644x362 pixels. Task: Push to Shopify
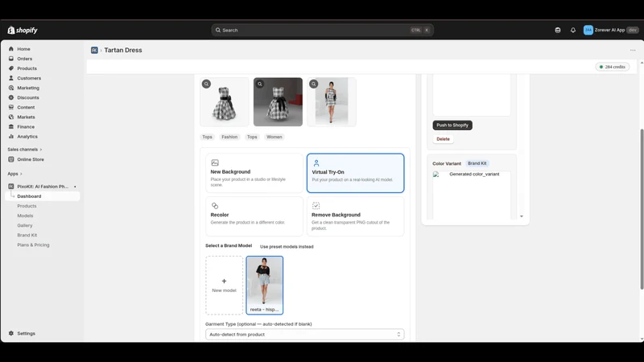[452, 125]
